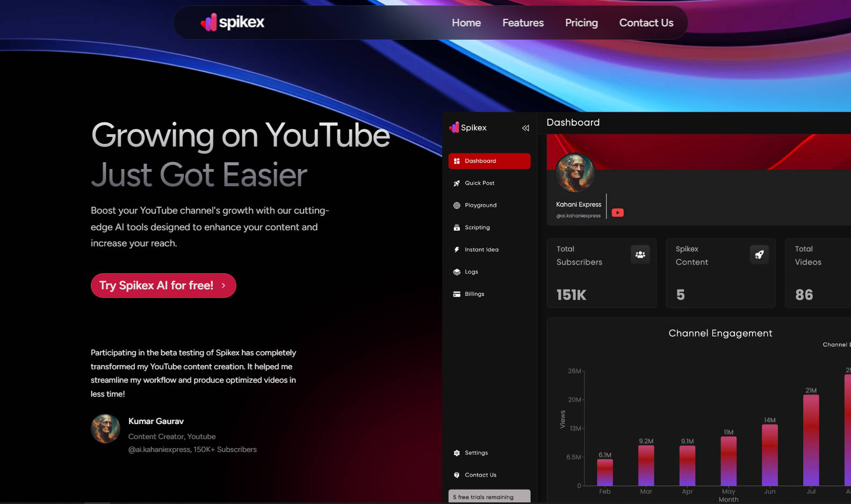Go to Billings in the sidebar
Screen dimensions: 851x504
pyautogui.click(x=474, y=294)
